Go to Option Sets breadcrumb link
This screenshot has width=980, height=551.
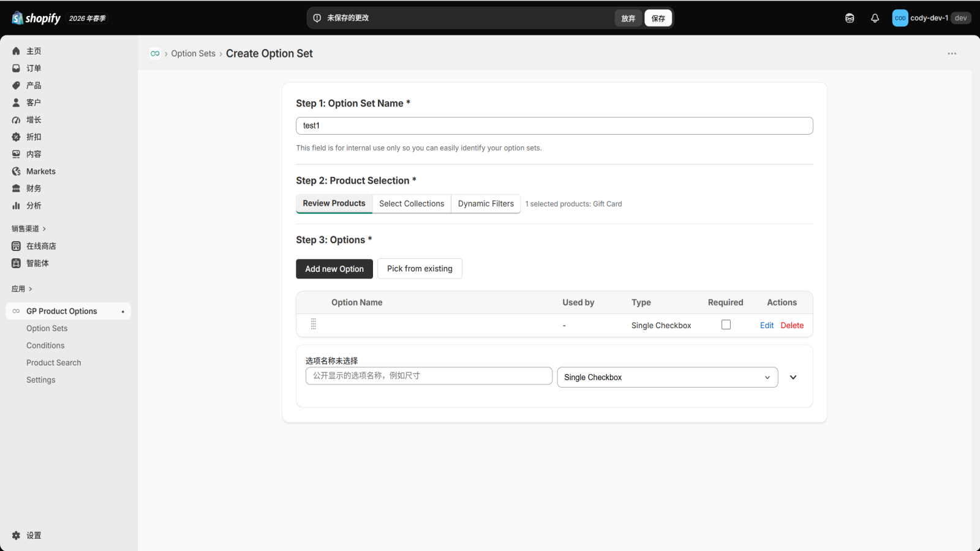194,54
